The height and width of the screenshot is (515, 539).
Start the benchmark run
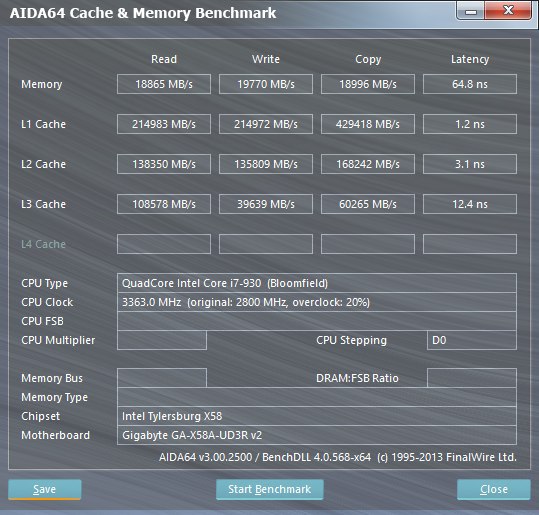270,489
